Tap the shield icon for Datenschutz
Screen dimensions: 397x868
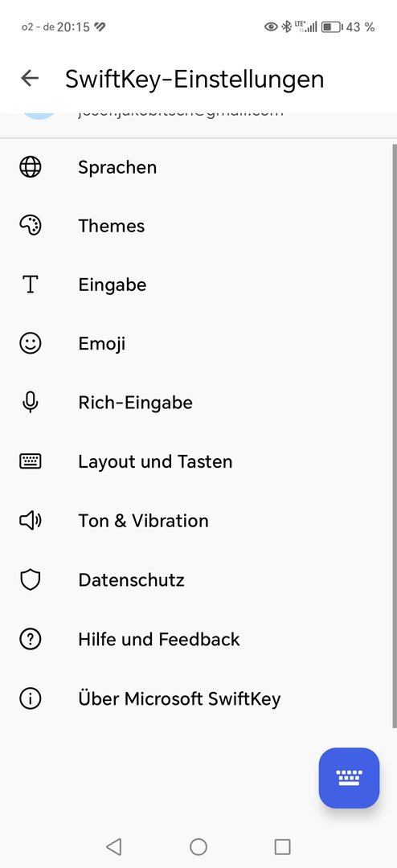(x=31, y=580)
